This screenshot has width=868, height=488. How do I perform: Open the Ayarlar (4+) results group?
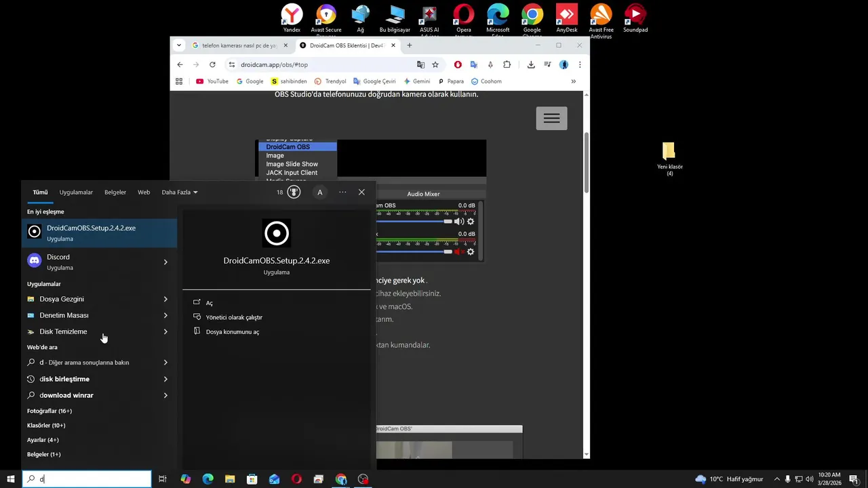click(43, 440)
